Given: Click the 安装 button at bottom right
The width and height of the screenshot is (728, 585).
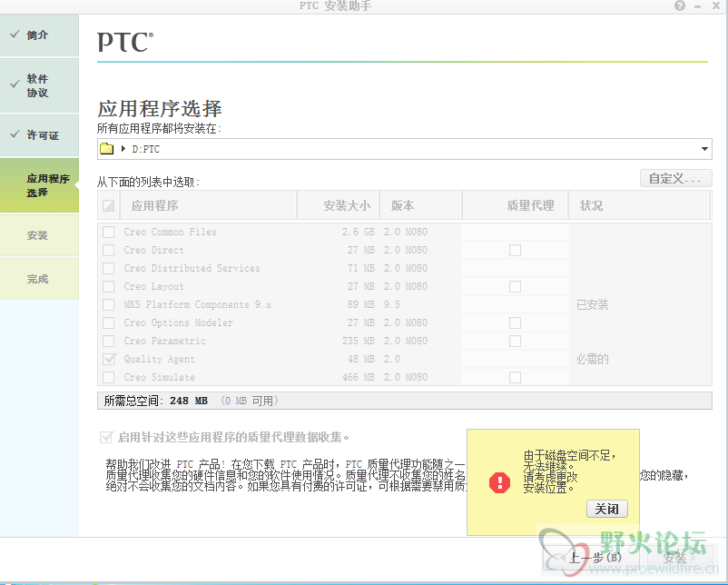Looking at the screenshot, I should click(x=680, y=557).
